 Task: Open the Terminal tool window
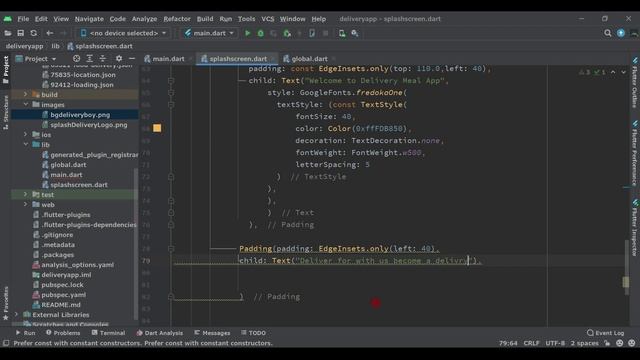108,333
